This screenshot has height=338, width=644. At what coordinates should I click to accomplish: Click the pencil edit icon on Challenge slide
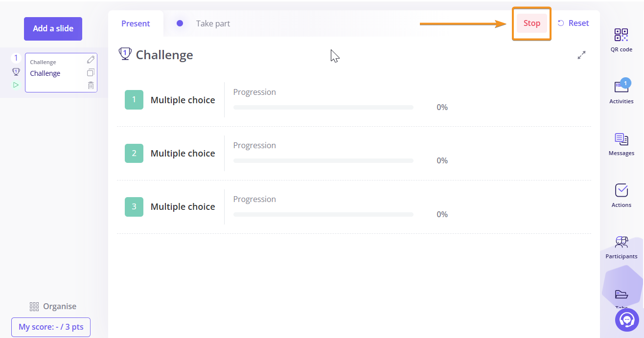[91, 60]
